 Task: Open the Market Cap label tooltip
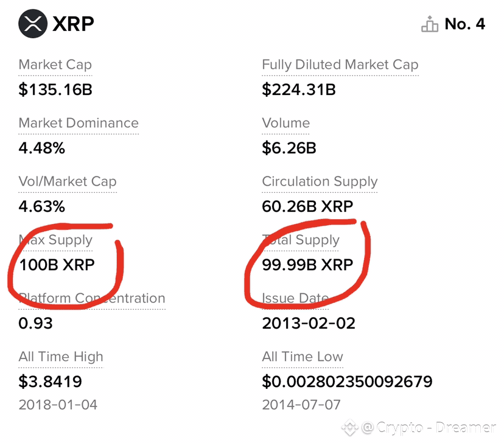[55, 65]
